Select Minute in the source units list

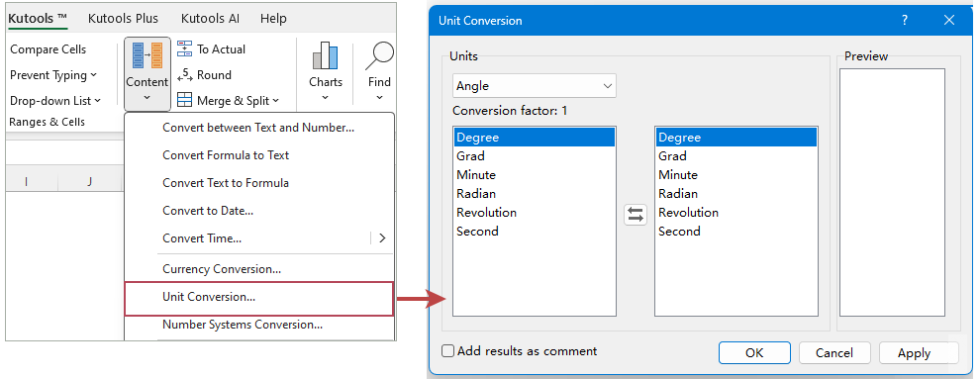(x=535, y=175)
